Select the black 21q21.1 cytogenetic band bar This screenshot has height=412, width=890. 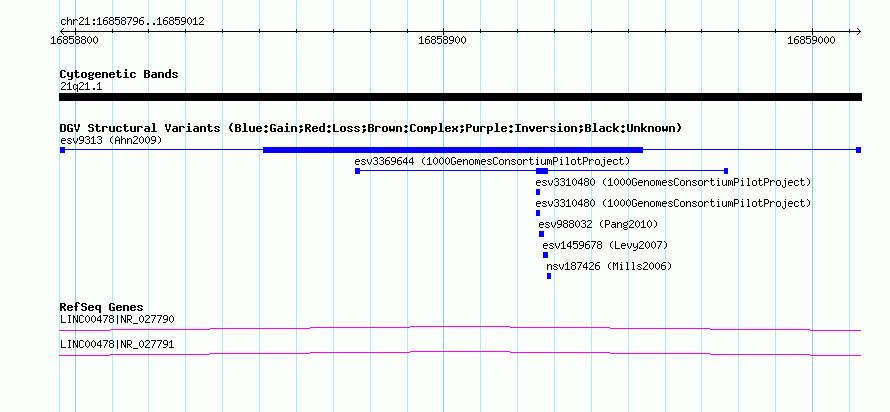pos(460,97)
